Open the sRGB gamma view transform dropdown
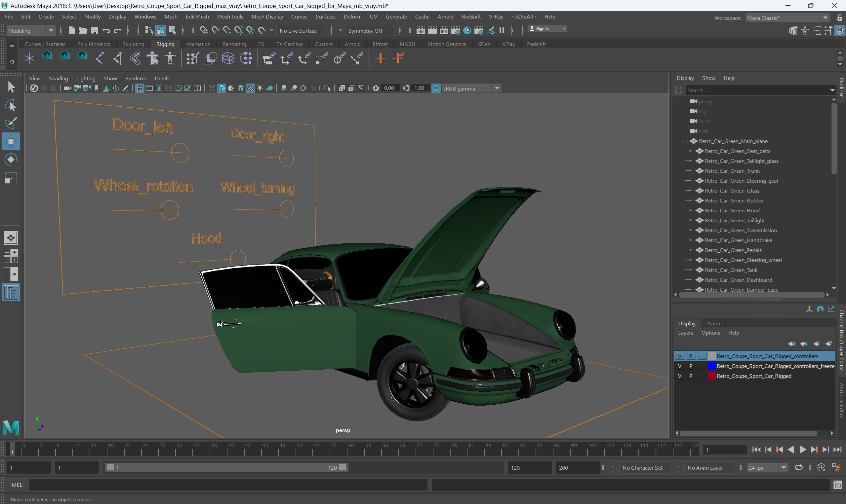 point(471,88)
